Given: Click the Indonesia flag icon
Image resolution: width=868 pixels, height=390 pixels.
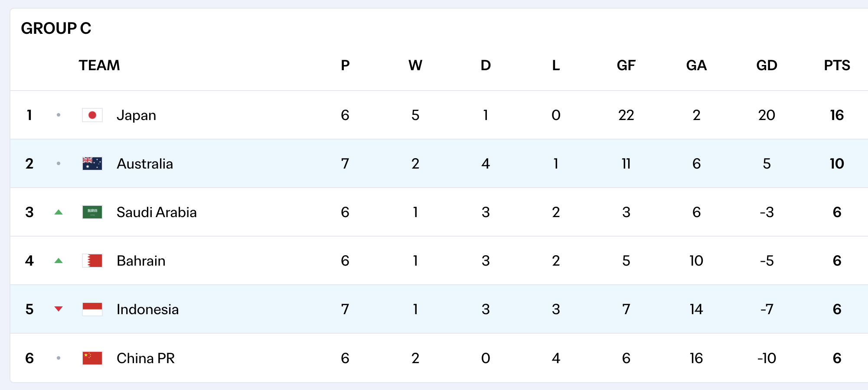Looking at the screenshot, I should tap(92, 309).
